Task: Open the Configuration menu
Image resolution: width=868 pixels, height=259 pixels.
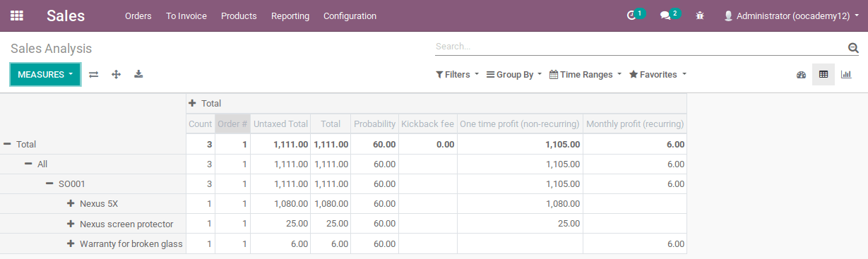Action: 350,16
